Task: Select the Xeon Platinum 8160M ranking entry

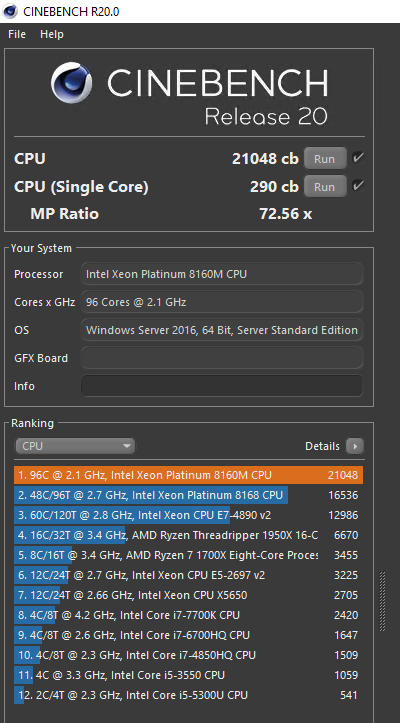Action: tap(188, 475)
